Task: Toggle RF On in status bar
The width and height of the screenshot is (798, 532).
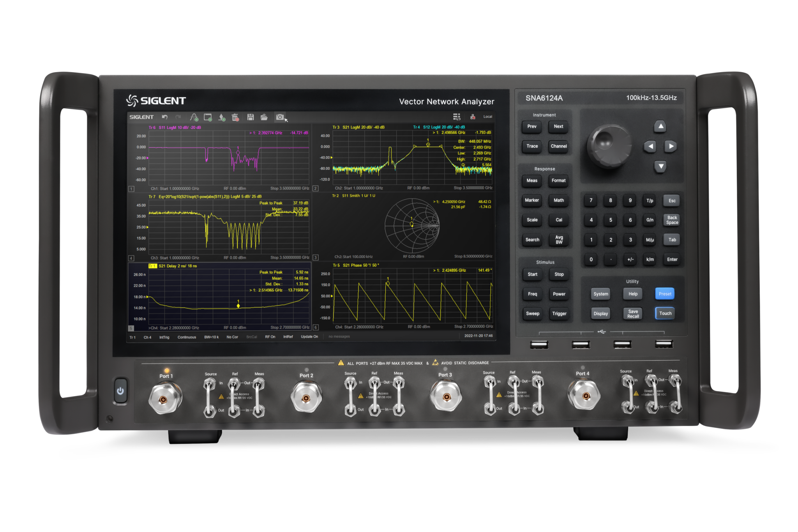Action: (270, 337)
